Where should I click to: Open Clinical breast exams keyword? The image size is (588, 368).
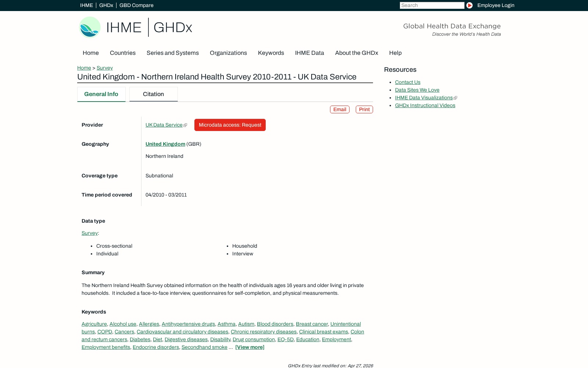coord(323,332)
